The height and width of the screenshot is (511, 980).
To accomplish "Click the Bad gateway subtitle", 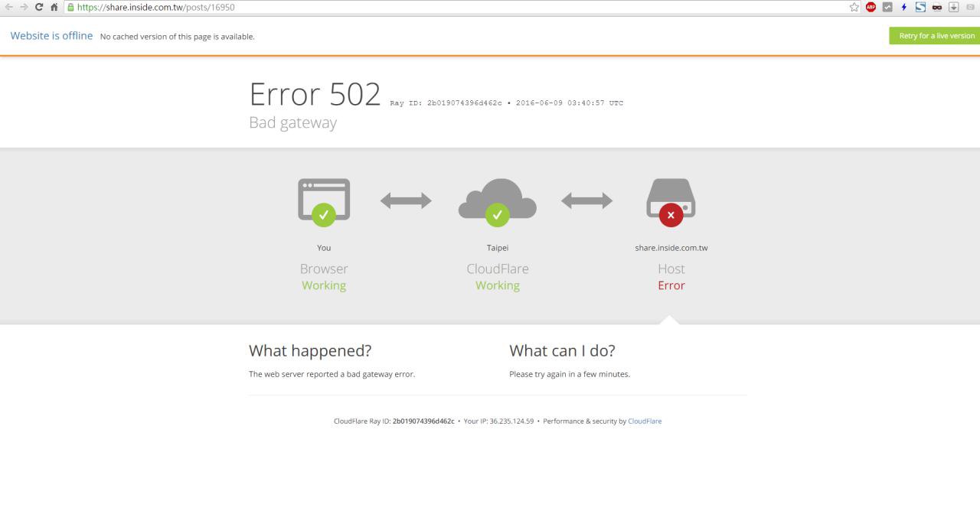I will click(293, 122).
